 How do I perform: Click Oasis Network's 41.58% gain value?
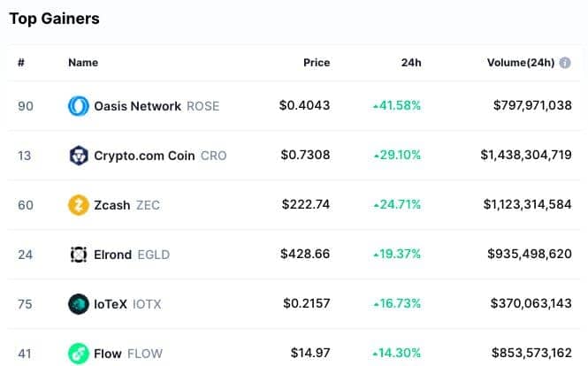coord(397,106)
